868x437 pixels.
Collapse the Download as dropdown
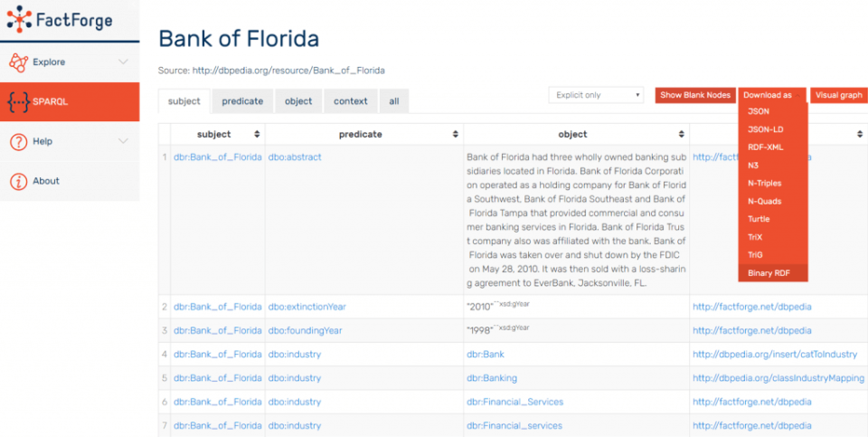click(x=772, y=95)
